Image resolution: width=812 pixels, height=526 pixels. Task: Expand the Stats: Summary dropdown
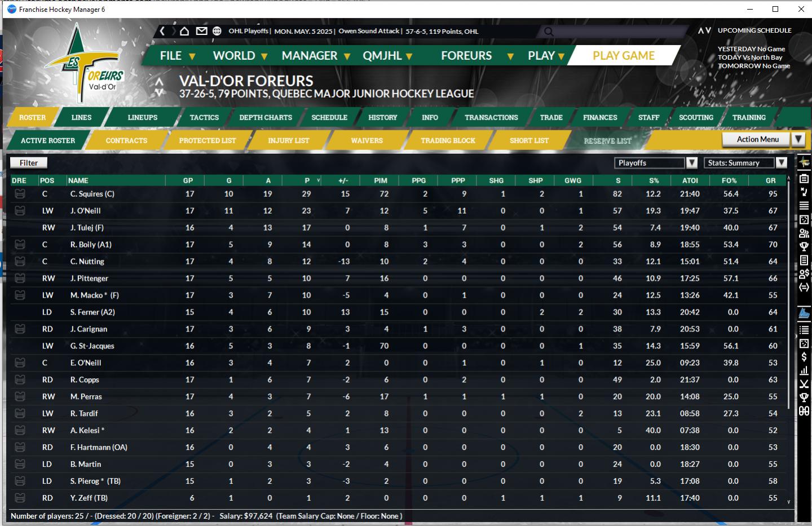pyautogui.click(x=781, y=163)
